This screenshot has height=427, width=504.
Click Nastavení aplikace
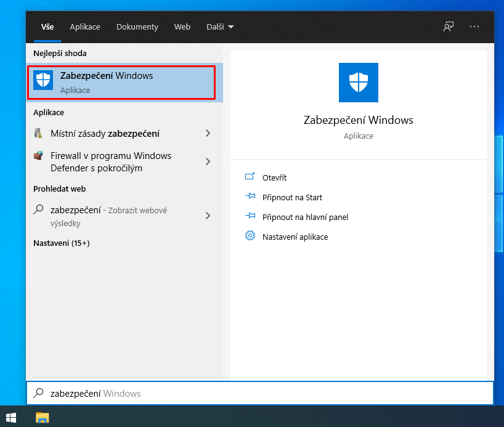[x=295, y=237]
